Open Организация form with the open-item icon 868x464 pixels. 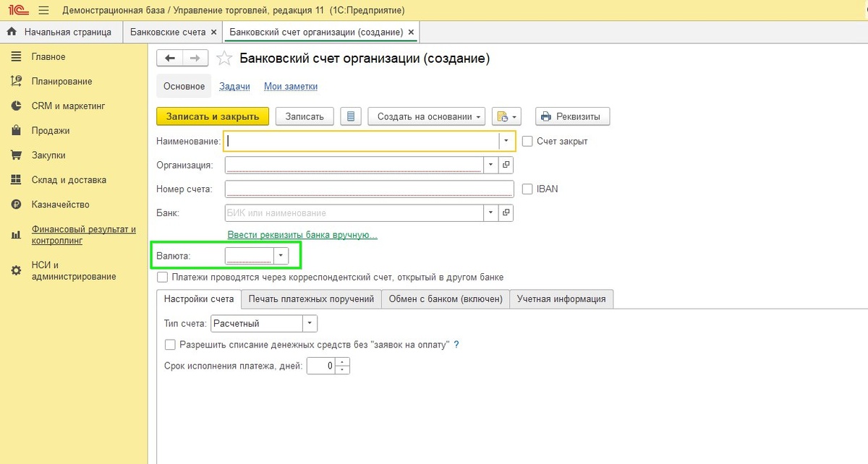click(x=506, y=165)
